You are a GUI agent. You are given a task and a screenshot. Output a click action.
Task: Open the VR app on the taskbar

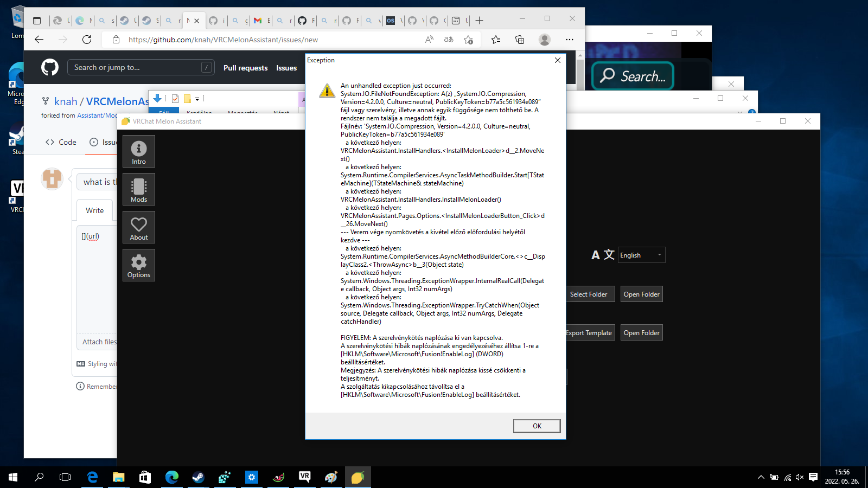pyautogui.click(x=304, y=477)
